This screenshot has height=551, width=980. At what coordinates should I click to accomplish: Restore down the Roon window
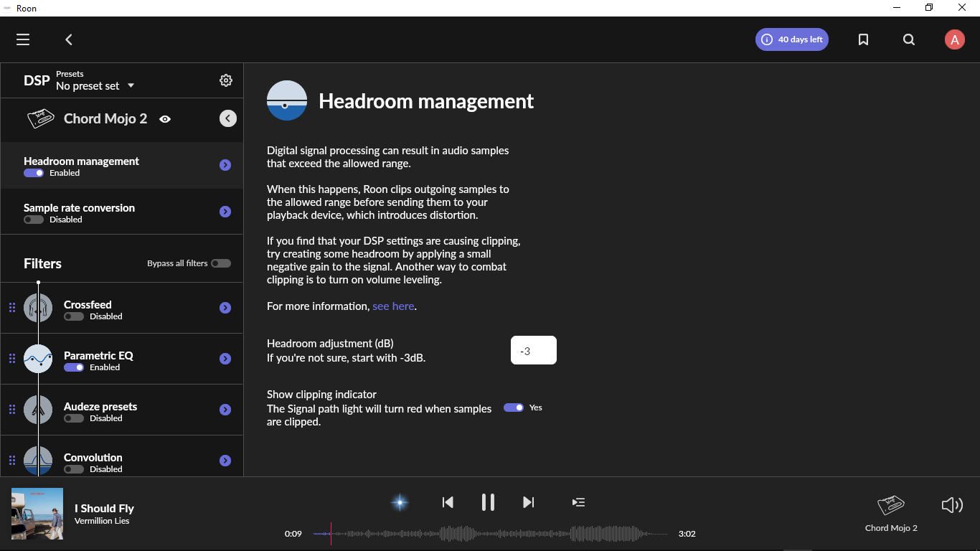[x=929, y=7]
